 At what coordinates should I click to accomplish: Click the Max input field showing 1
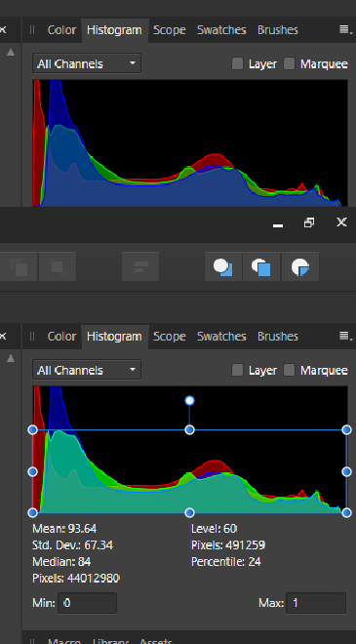(316, 603)
